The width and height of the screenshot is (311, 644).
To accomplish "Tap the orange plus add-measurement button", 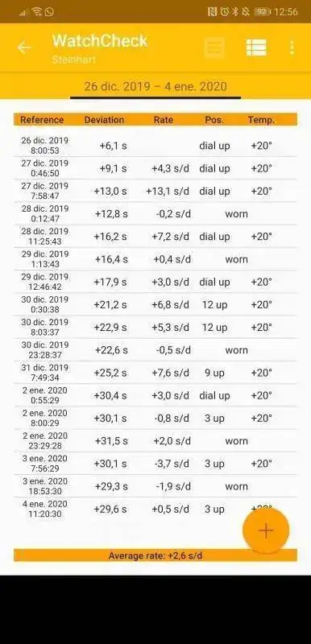I will [266, 530].
